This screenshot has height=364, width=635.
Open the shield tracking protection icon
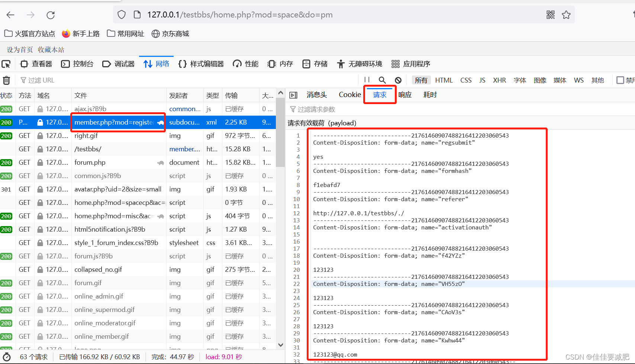point(122,15)
